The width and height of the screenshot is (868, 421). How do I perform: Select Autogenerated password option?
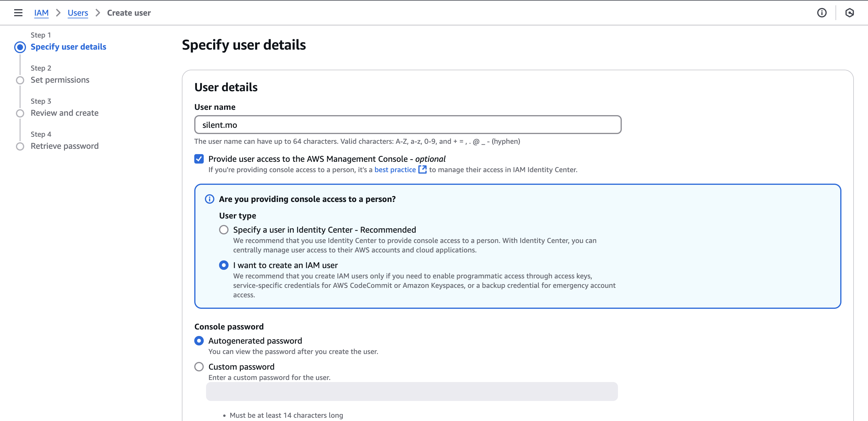[199, 341]
